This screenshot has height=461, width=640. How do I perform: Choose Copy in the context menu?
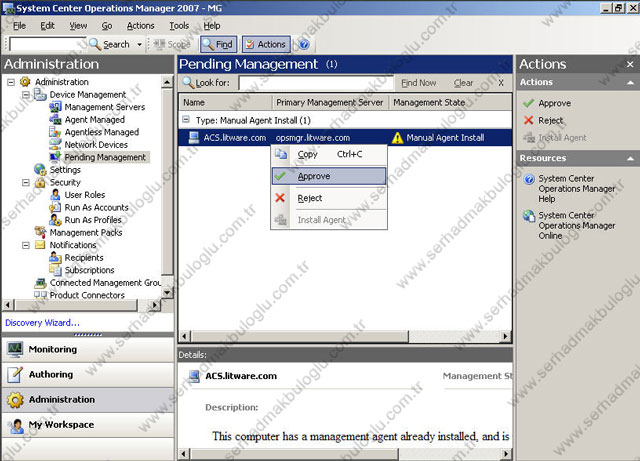(x=329, y=154)
